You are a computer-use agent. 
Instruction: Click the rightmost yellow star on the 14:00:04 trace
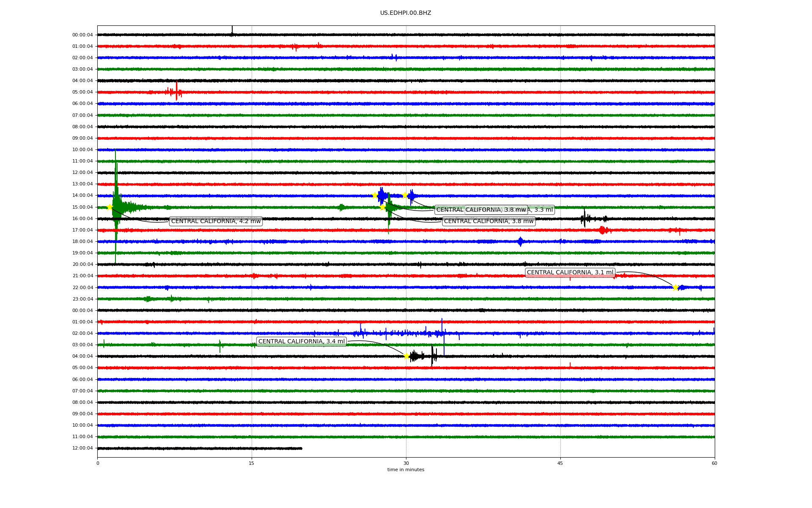tap(405, 195)
